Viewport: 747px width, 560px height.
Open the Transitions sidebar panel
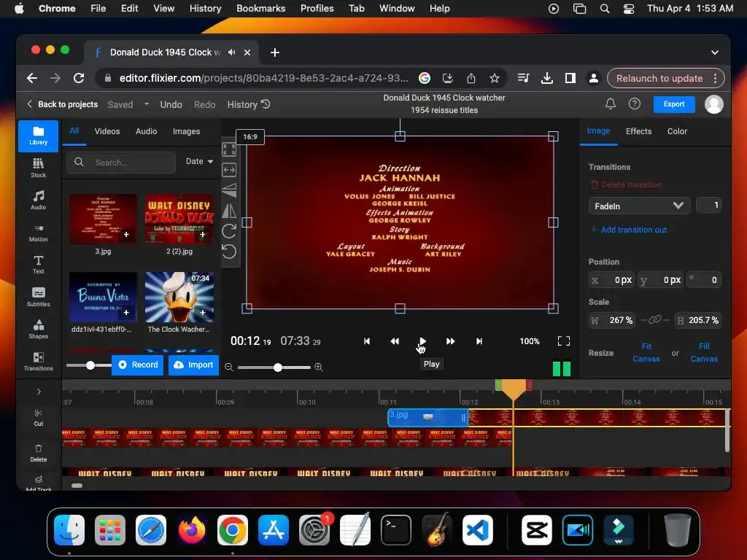pyautogui.click(x=38, y=362)
